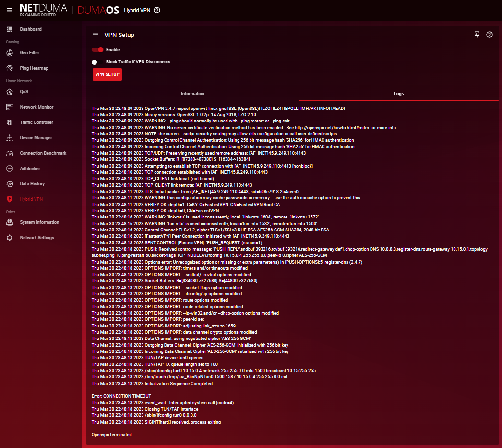Open Dashboard from the sidebar
The height and width of the screenshot is (448, 502).
(31, 29)
